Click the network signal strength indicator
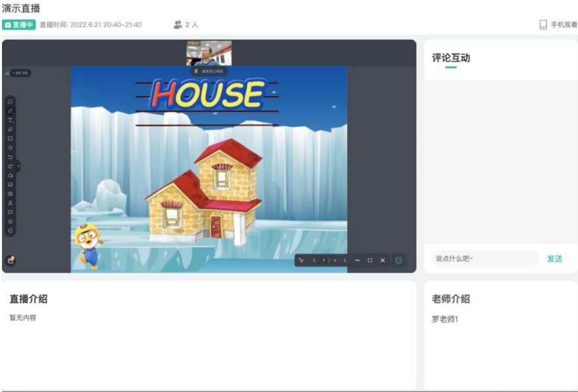The height and width of the screenshot is (392, 578). [x=7, y=73]
